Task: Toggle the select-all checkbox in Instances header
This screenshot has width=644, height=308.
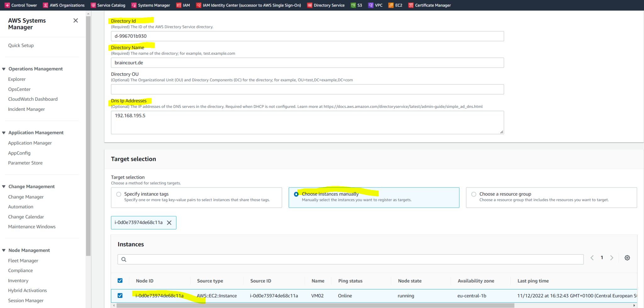Action: pyautogui.click(x=120, y=280)
